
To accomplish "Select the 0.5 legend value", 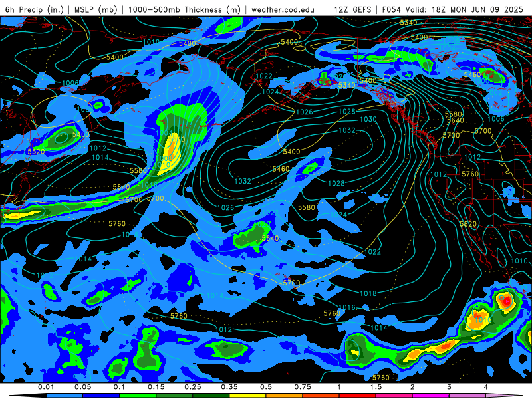I will pyautogui.click(x=266, y=387).
